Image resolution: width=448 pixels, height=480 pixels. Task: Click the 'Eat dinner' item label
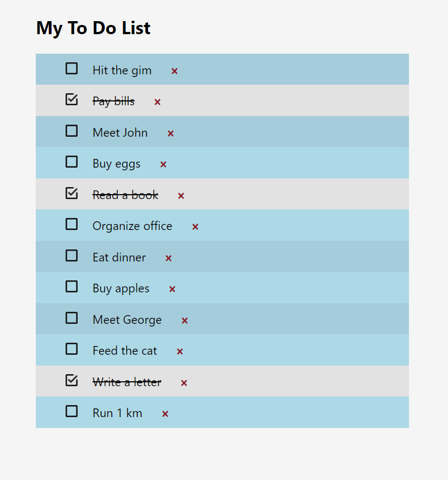tap(119, 258)
